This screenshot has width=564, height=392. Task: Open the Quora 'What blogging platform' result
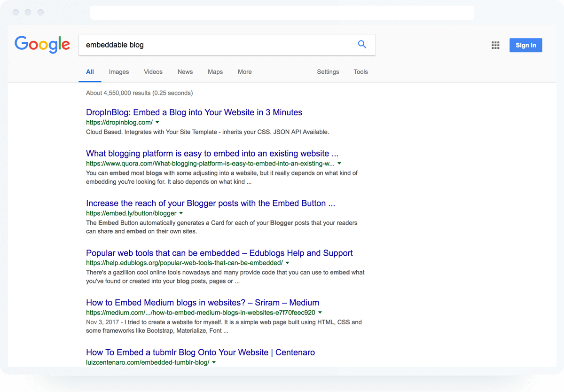212,154
